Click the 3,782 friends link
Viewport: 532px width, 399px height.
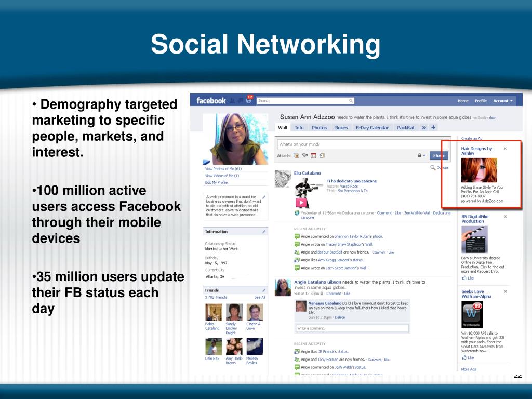pos(216,297)
